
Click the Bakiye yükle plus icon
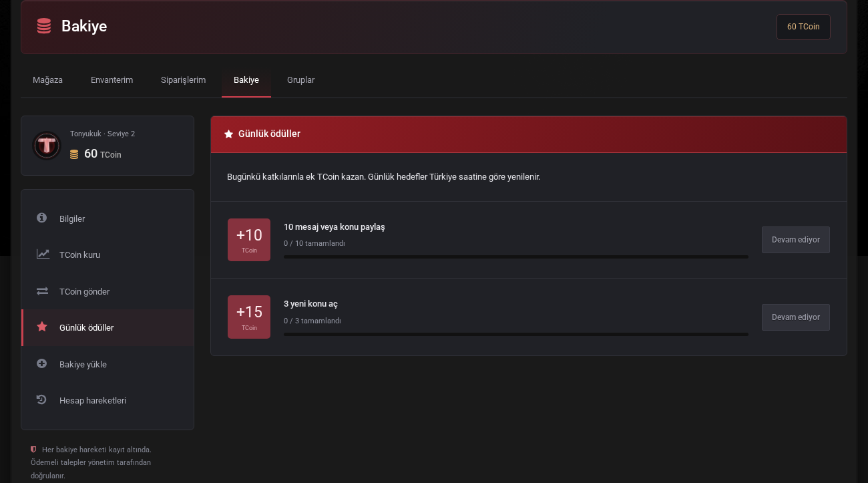click(x=41, y=363)
